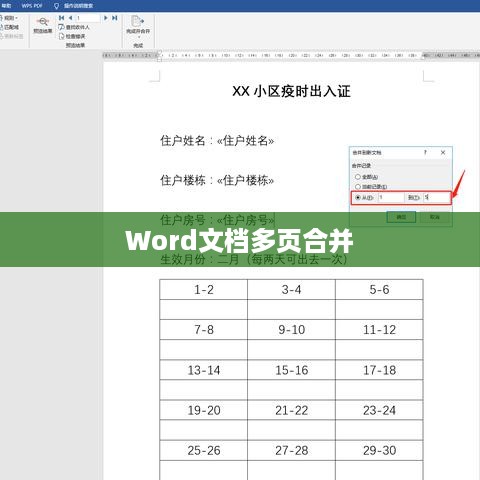Viewport: 480px width, 480px height.
Task: Click Find Recipient (查找收件人)
Action: [74, 27]
